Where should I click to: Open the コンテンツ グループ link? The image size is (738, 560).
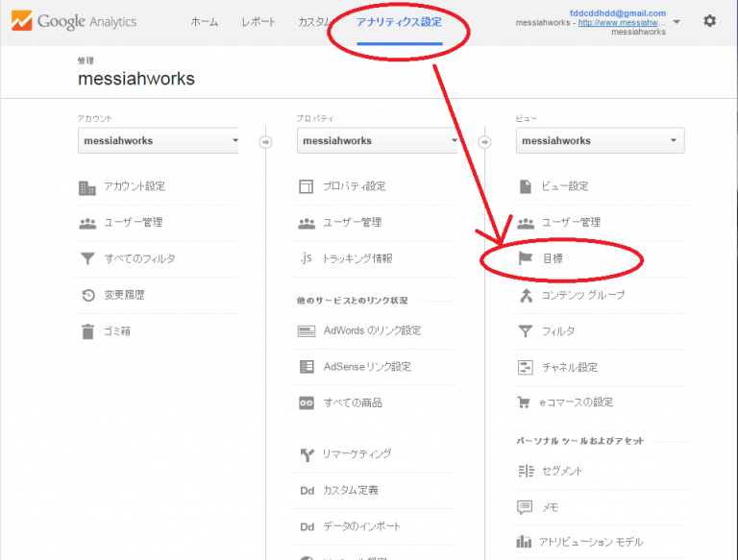[x=583, y=295]
